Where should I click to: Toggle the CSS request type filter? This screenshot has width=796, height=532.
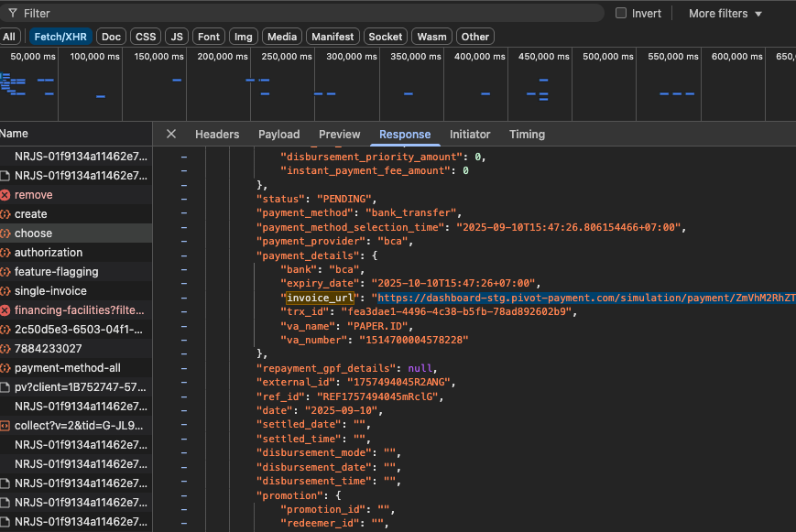[x=145, y=37]
